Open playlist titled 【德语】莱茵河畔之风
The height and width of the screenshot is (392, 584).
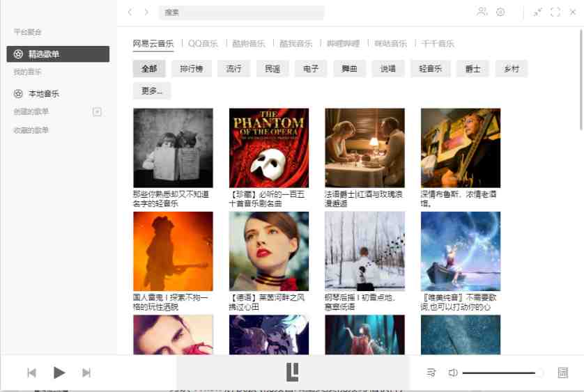267,302
